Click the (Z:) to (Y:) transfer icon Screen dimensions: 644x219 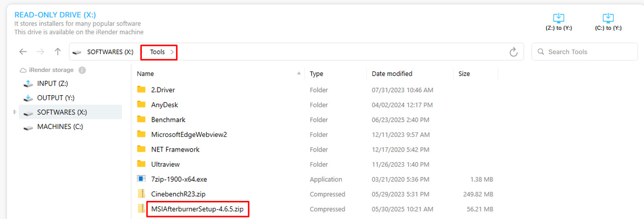[x=558, y=18]
